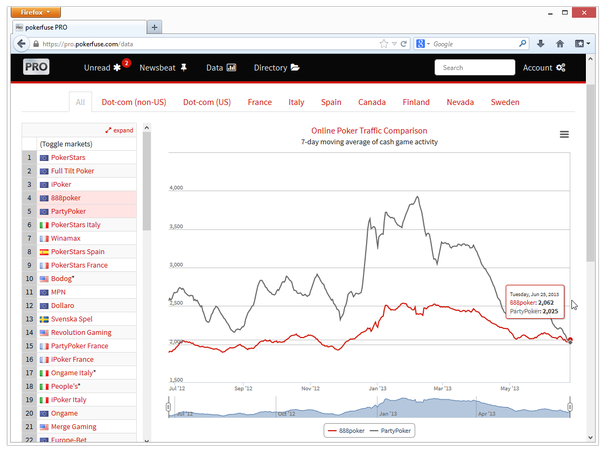This screenshot has width=608, height=456.
Task: Open the Directory section
Action: click(277, 68)
